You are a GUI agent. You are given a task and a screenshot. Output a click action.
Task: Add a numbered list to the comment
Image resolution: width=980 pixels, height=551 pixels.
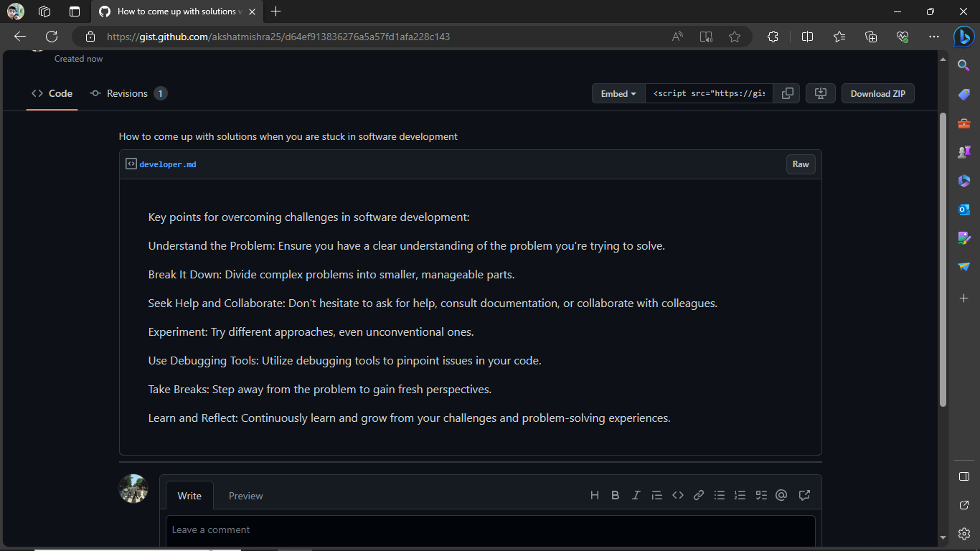[740, 495]
